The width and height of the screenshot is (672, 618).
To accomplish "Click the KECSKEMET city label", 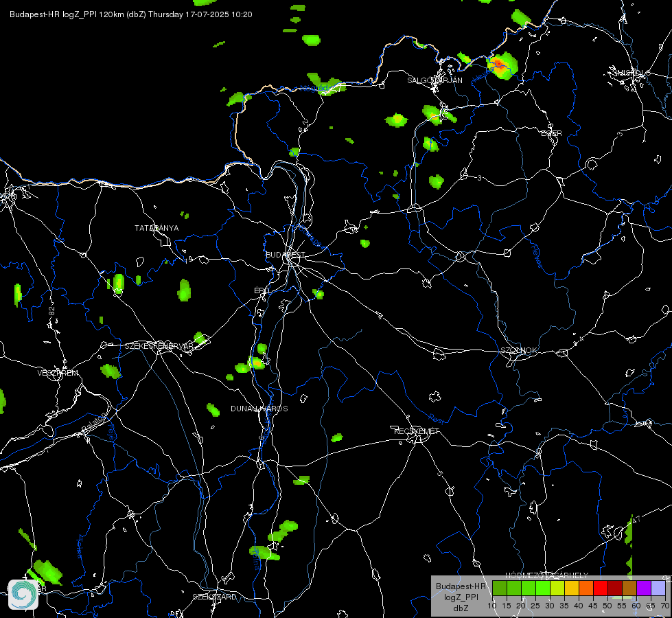I will tap(417, 431).
